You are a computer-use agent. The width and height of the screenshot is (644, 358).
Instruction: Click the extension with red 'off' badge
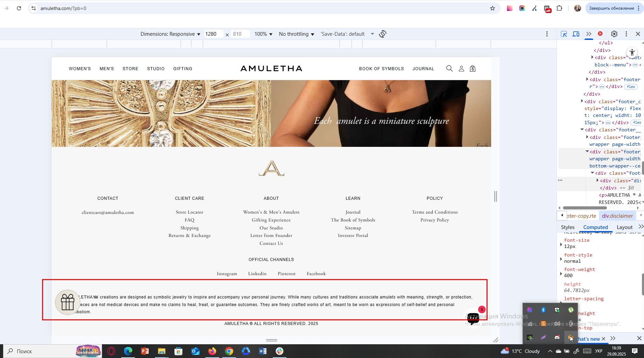click(547, 9)
